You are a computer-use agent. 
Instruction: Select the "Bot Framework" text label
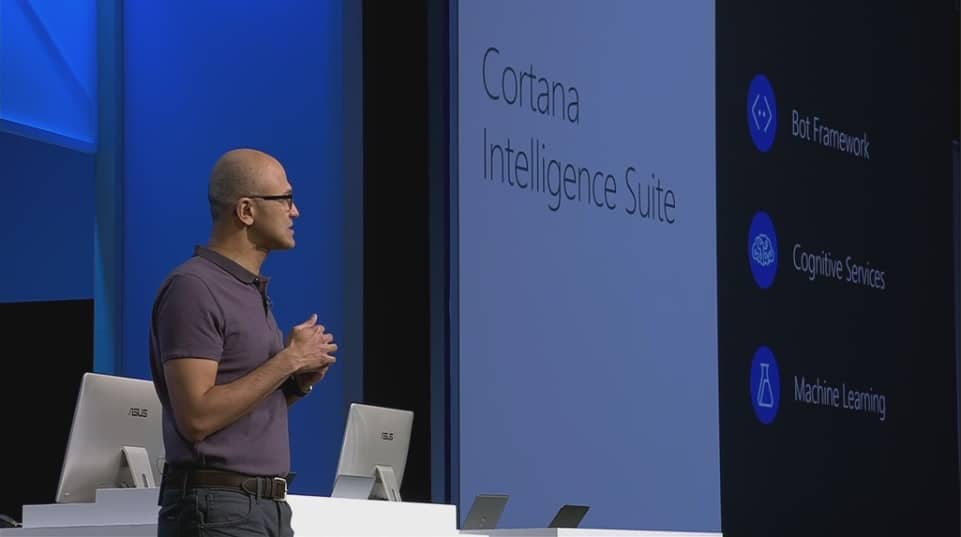(829, 134)
